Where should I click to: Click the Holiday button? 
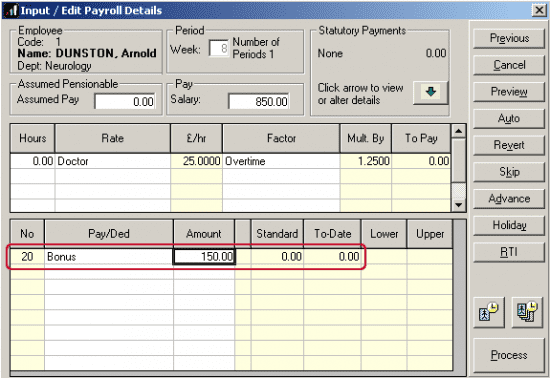coord(509,225)
